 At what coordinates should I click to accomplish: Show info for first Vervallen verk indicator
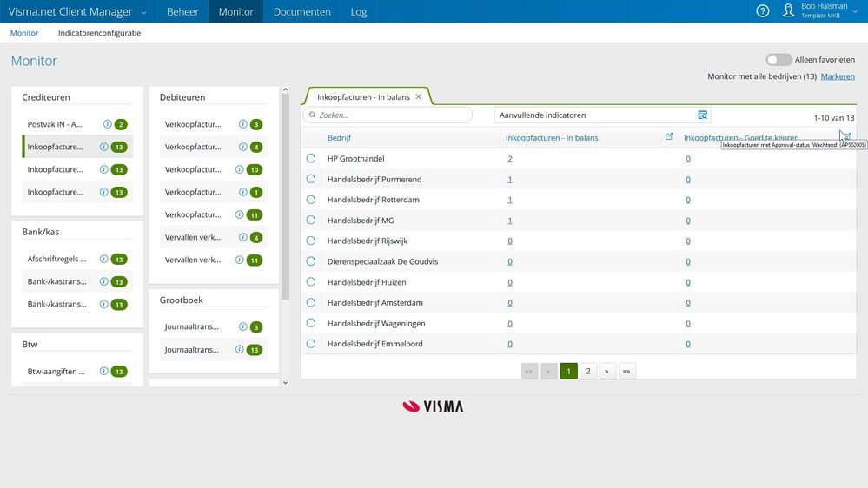242,237
